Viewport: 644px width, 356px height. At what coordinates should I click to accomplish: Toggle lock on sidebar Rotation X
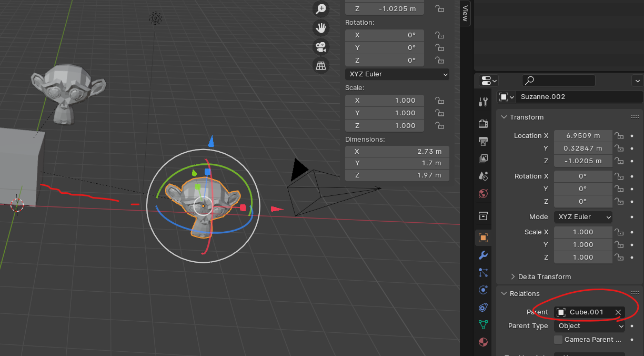coord(439,35)
